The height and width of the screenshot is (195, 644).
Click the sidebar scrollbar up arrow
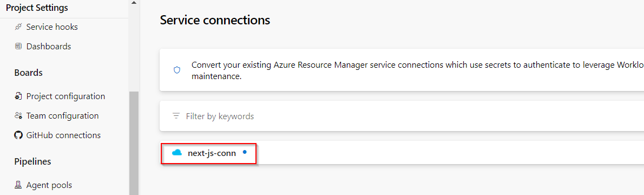[x=134, y=3]
